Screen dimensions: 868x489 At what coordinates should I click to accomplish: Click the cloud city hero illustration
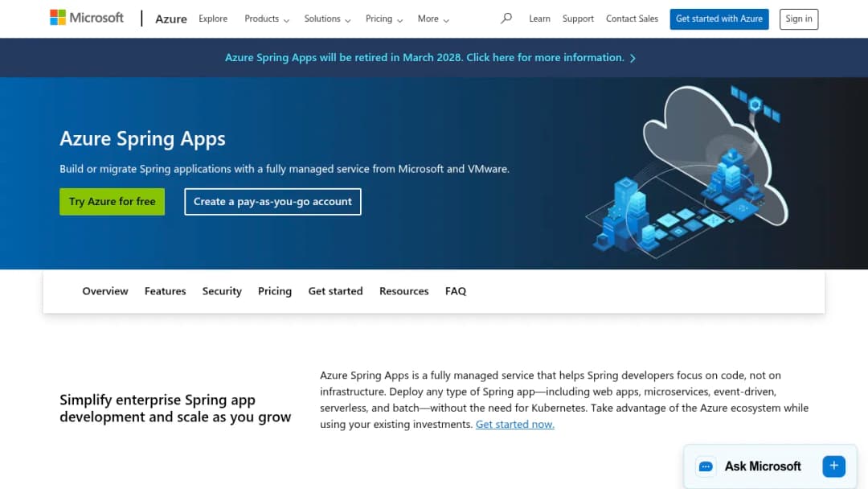[687, 172]
